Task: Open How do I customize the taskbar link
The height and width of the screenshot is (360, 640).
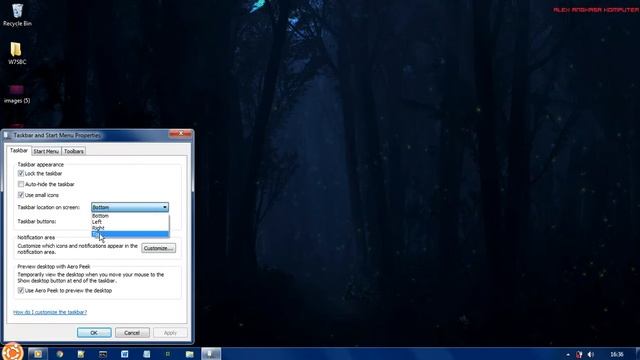Action: coord(50,312)
